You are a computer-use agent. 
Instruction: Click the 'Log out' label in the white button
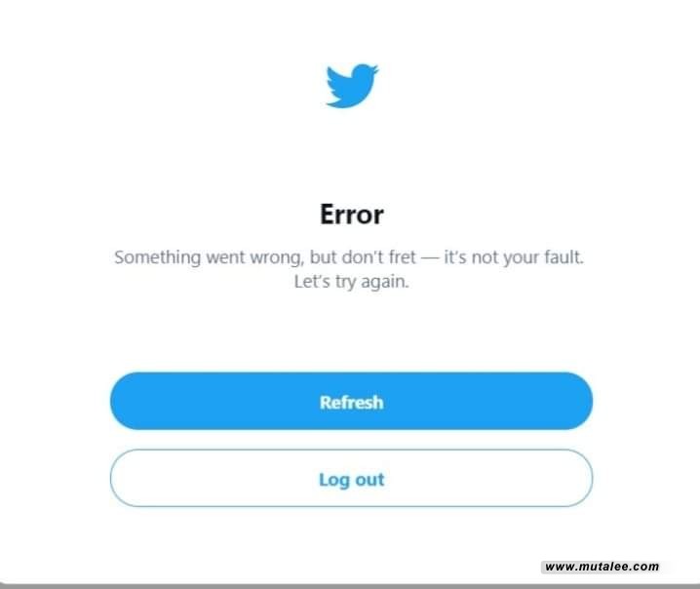point(351,480)
